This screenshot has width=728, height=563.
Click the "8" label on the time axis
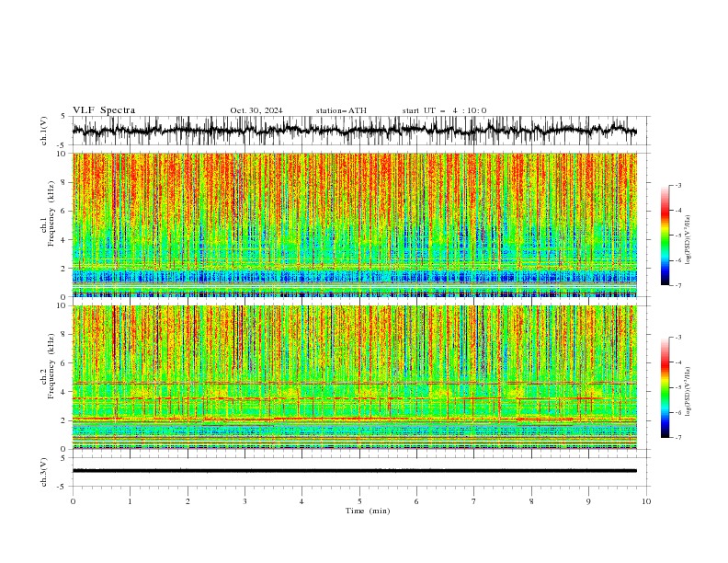(x=531, y=501)
